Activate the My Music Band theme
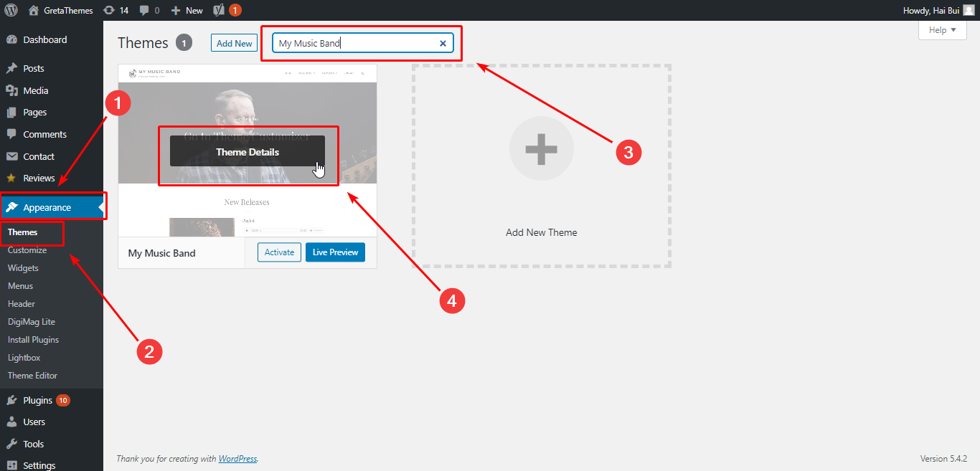The width and height of the screenshot is (980, 471). click(278, 252)
